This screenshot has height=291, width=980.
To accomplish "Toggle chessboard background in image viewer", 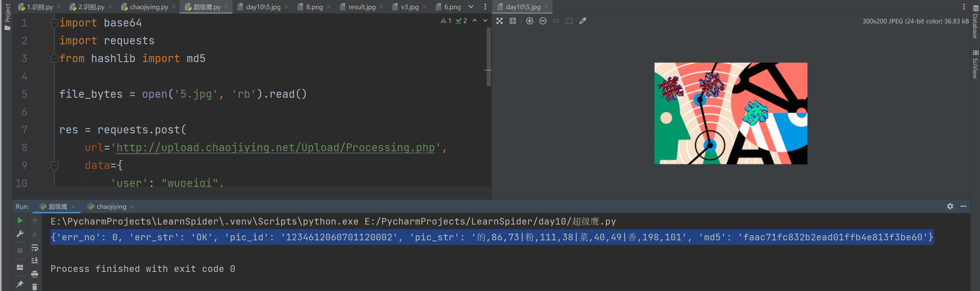I will [500, 21].
